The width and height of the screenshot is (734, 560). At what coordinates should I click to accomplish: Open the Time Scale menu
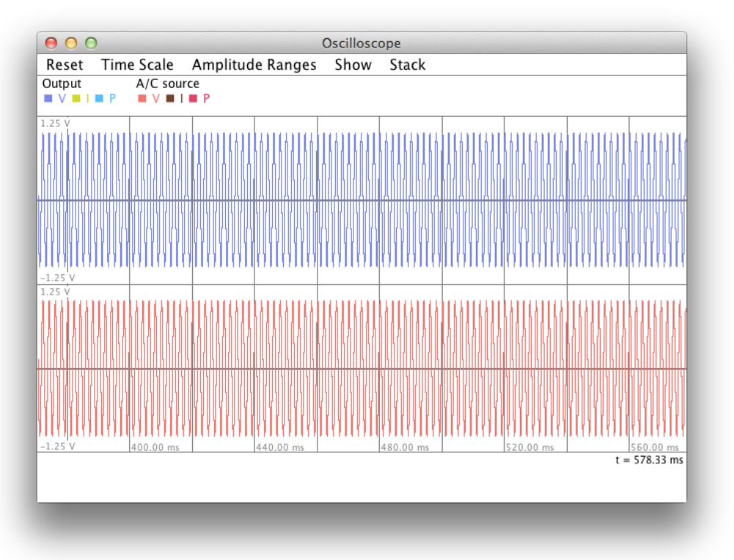click(x=137, y=65)
